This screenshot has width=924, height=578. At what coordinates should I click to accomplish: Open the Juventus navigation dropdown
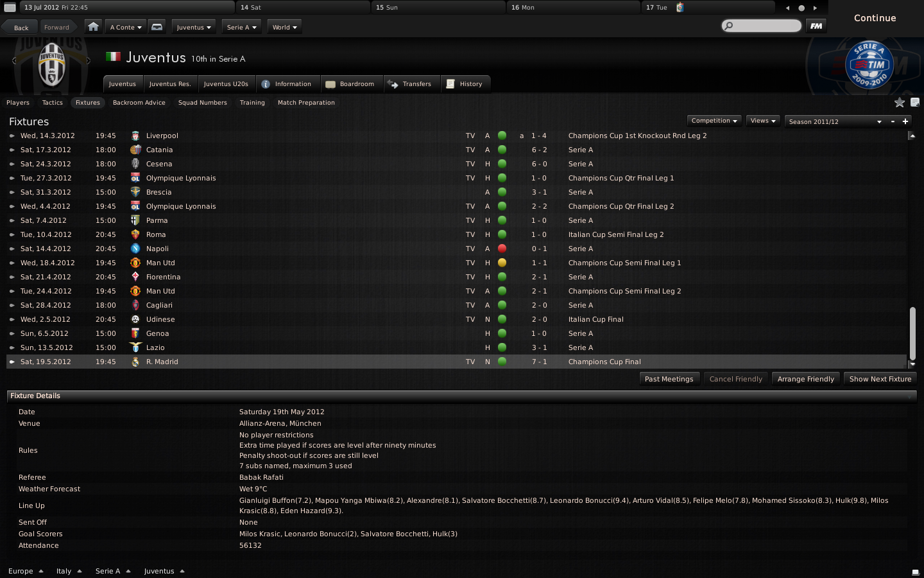click(x=194, y=27)
